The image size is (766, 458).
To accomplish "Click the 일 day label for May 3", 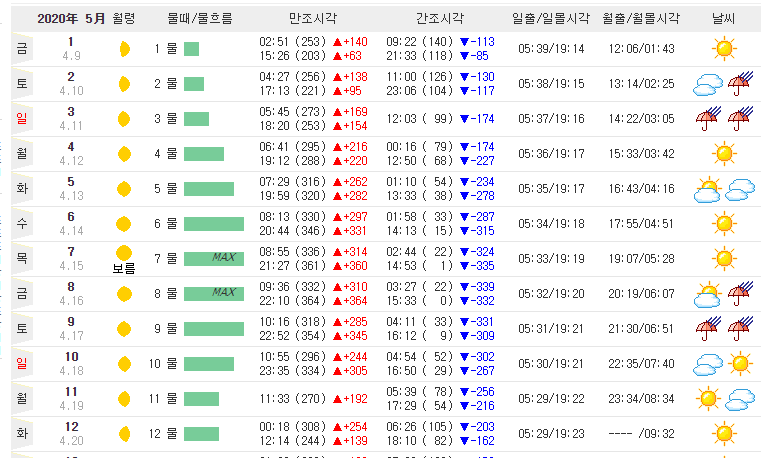I will (x=22, y=119).
